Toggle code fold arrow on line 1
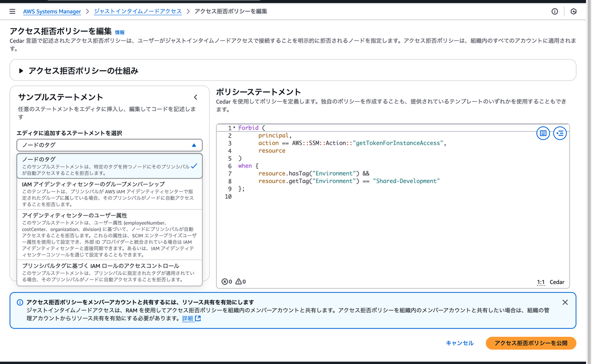This screenshot has height=364, width=592. coord(234,128)
